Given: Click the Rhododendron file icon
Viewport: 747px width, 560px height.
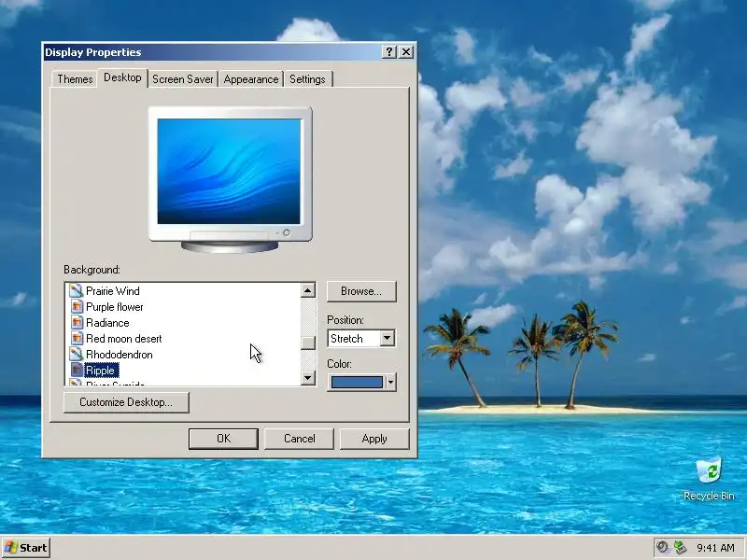Looking at the screenshot, I should [x=77, y=355].
